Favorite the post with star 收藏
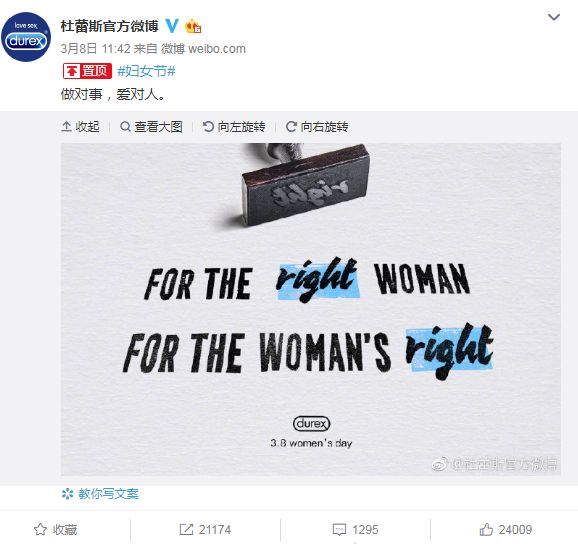Screen dimensions: 578x544 [56, 530]
